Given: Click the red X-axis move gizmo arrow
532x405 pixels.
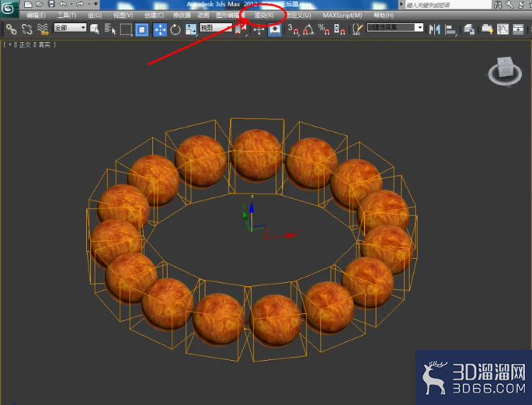Looking at the screenshot, I should coord(291,235).
